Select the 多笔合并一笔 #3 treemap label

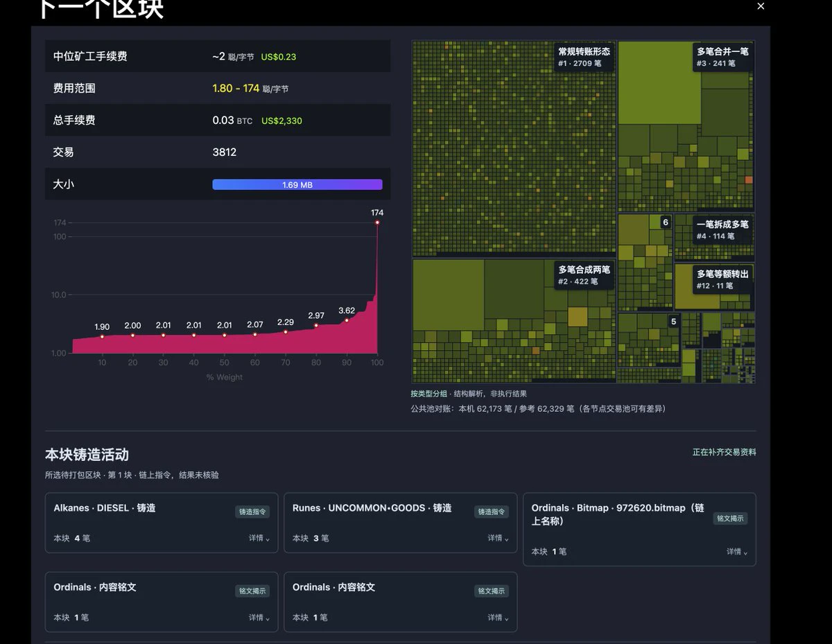coord(723,57)
